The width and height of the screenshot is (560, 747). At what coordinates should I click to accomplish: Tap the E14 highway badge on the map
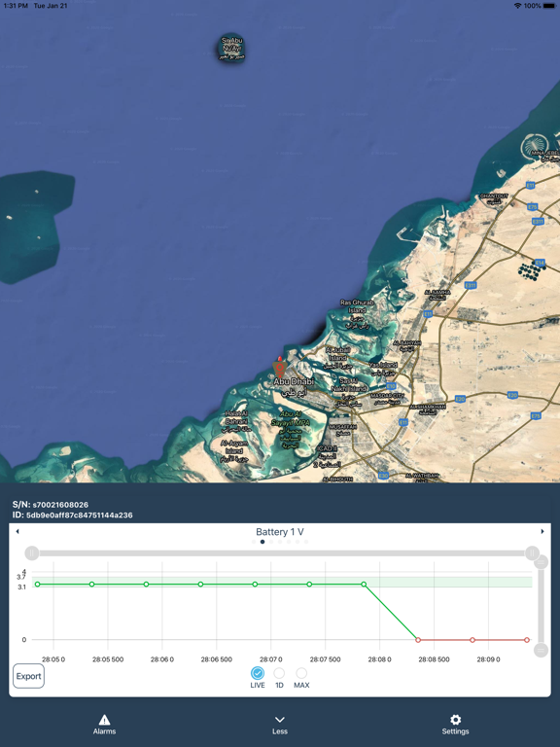pyautogui.click(x=540, y=263)
